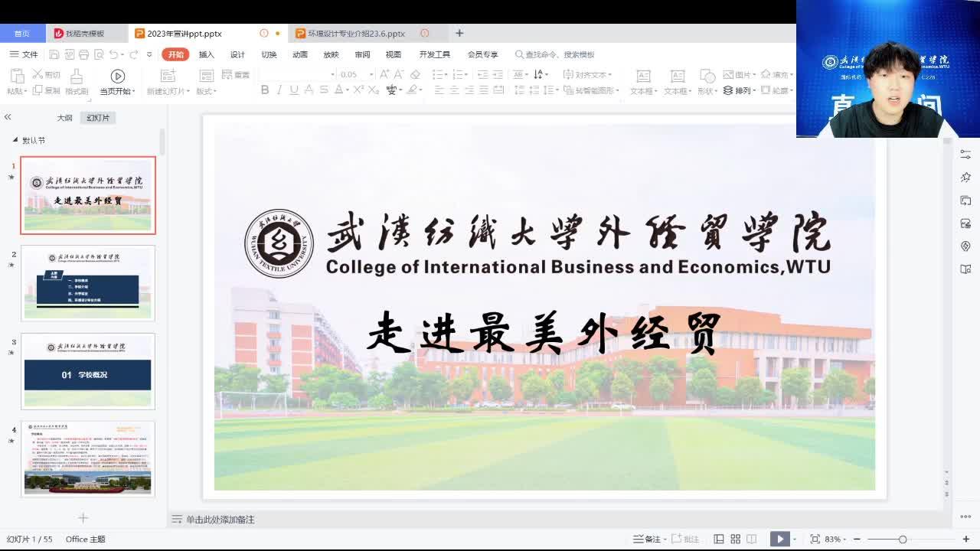Click Copy (复制) icon
This screenshot has height=551, width=980.
pyautogui.click(x=37, y=90)
